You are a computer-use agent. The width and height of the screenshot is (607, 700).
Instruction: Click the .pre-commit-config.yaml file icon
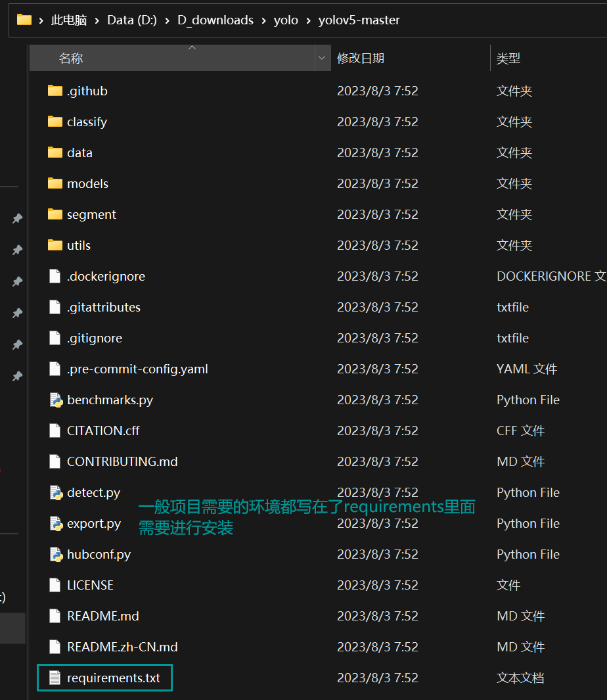point(55,369)
